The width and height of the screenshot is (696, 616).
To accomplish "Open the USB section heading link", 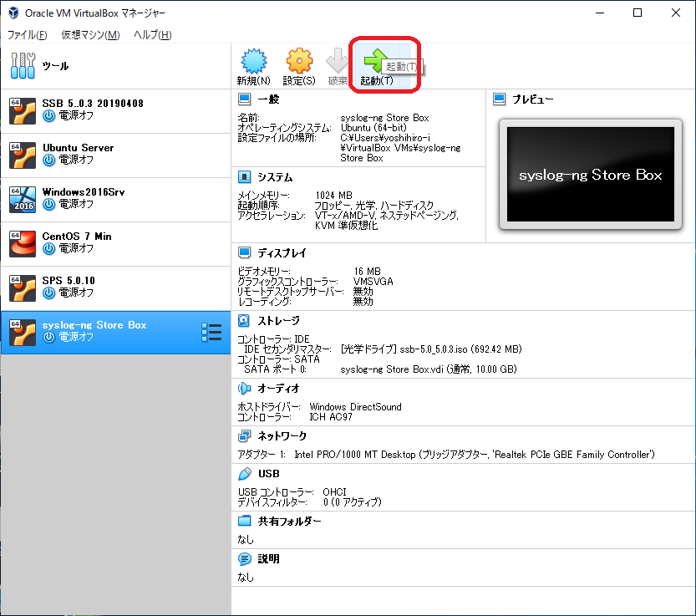I will click(x=269, y=473).
